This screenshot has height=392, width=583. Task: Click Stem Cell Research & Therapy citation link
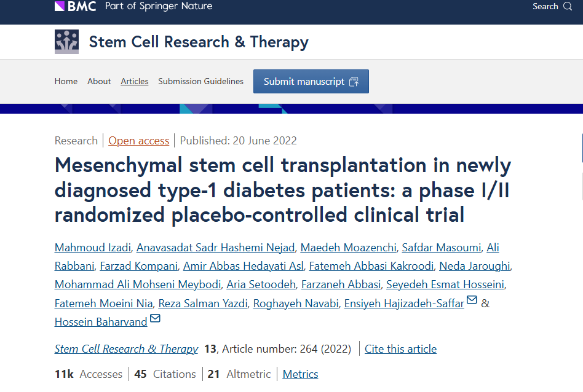126,349
